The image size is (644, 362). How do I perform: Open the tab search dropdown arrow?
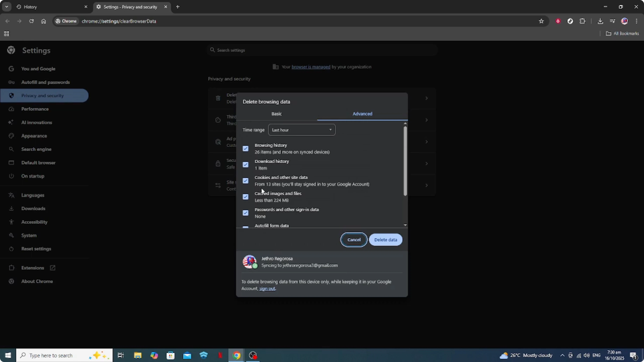7,7
